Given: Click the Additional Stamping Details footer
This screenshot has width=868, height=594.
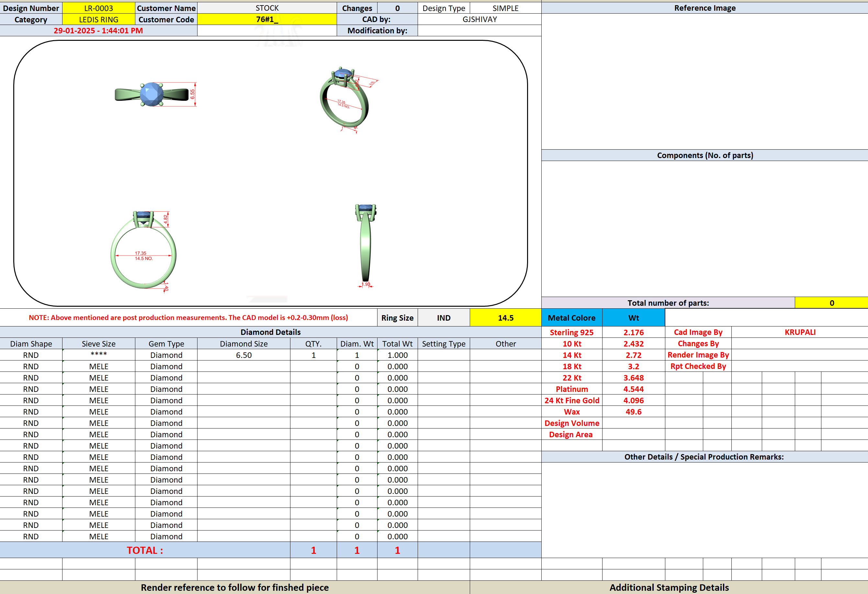Looking at the screenshot, I should tap(669, 588).
